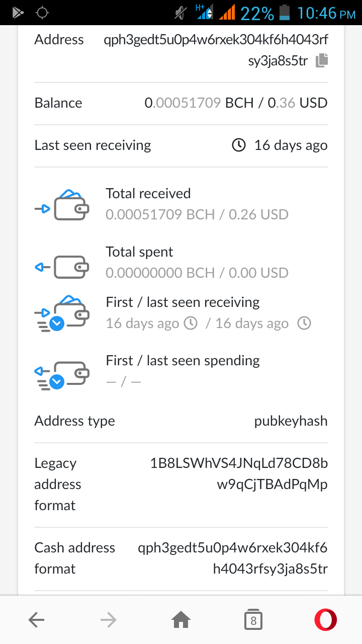
Task: Tap the 16 days ago last seen text
Action: pyautogui.click(x=291, y=145)
